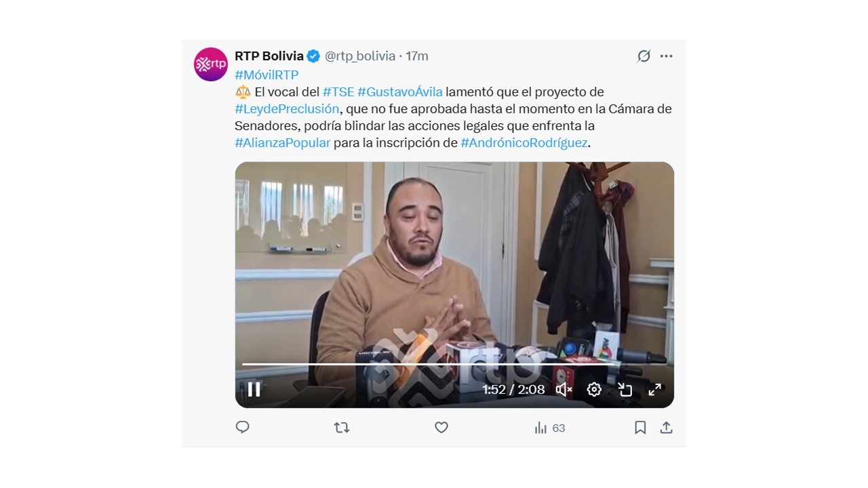Open the #LeydePreclusión hashtag link
The height and width of the screenshot is (488, 868).
(x=287, y=108)
